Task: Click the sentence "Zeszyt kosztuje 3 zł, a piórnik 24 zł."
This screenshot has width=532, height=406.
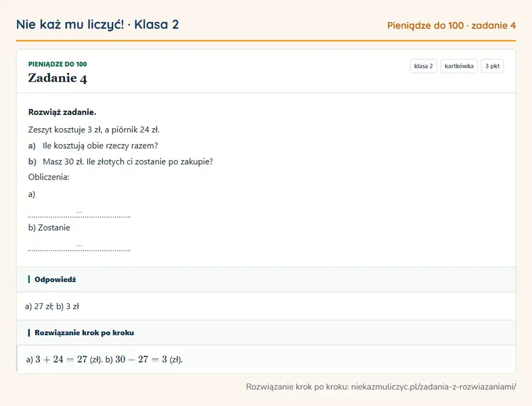Action: tap(94, 129)
